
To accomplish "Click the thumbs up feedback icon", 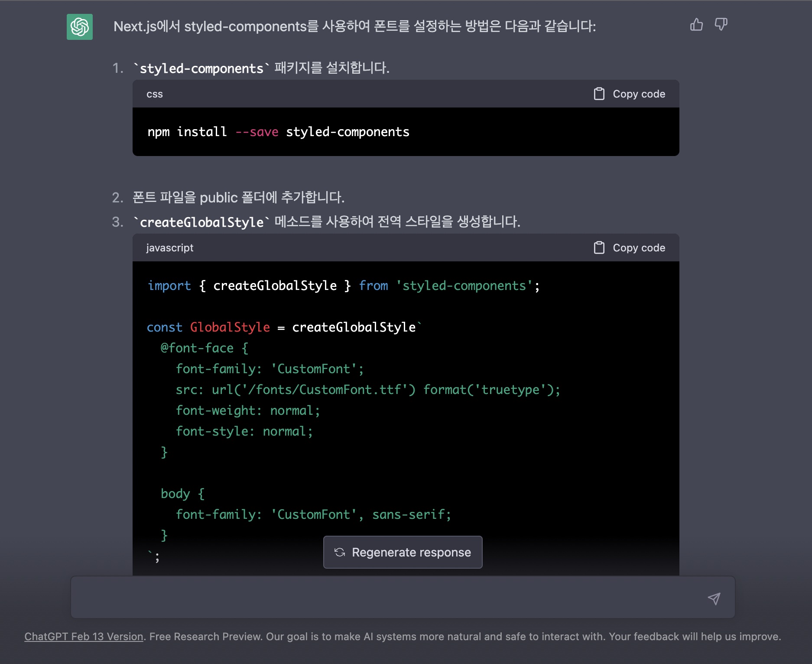I will (696, 24).
